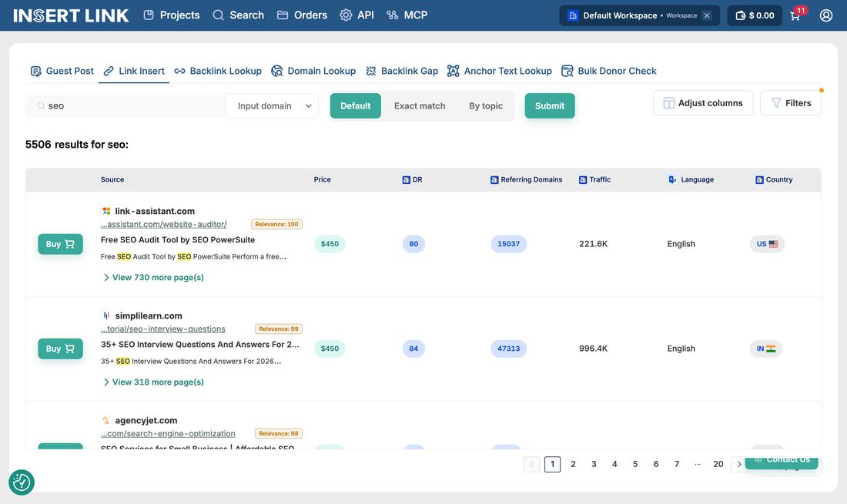The height and width of the screenshot is (504, 847).
Task: Go to the next results page arrow
Action: (x=739, y=464)
